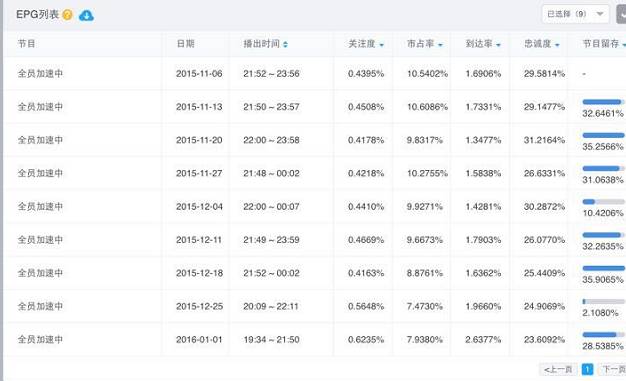Sort by 关注度 column arrow
The height and width of the screenshot is (381, 626).
click(x=382, y=45)
